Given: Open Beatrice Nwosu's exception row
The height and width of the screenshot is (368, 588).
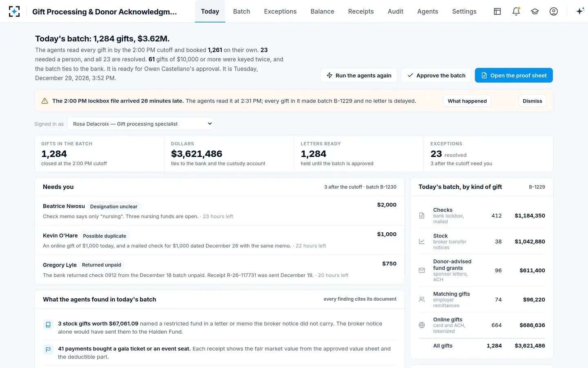Looking at the screenshot, I should pyautogui.click(x=220, y=211).
